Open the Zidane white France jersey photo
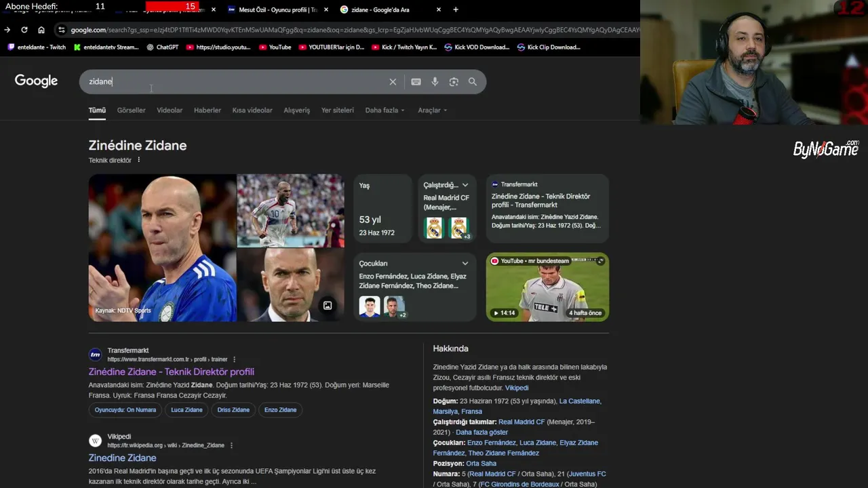 (291, 210)
